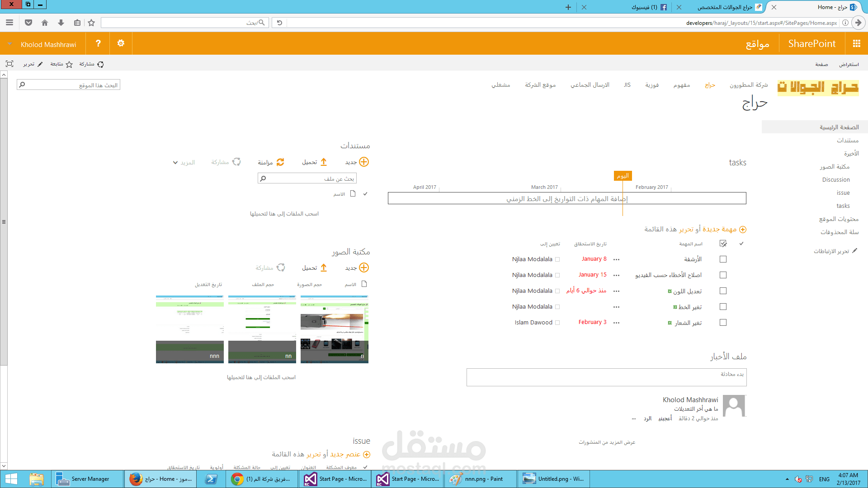Image resolution: width=868 pixels, height=488 pixels.
Task: Open the nnn picture thumbnail
Action: point(190,329)
